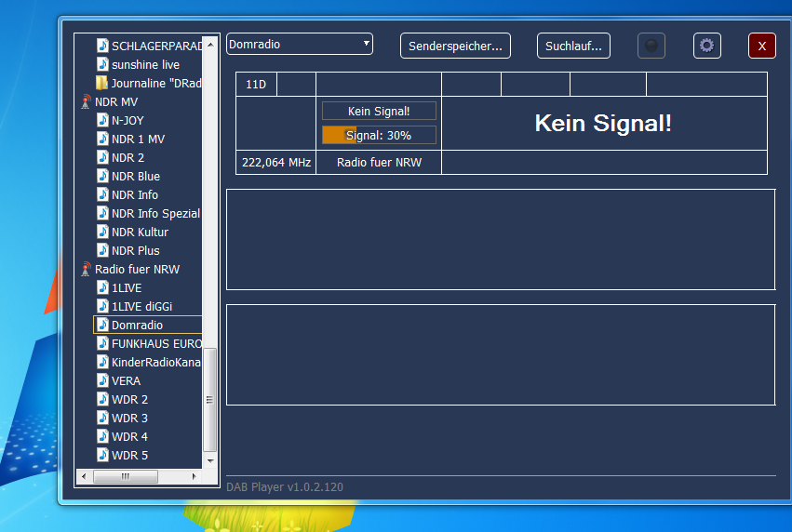The height and width of the screenshot is (532, 792).
Task: Click the Radio fuer NRW antenna icon
Action: pos(86,270)
